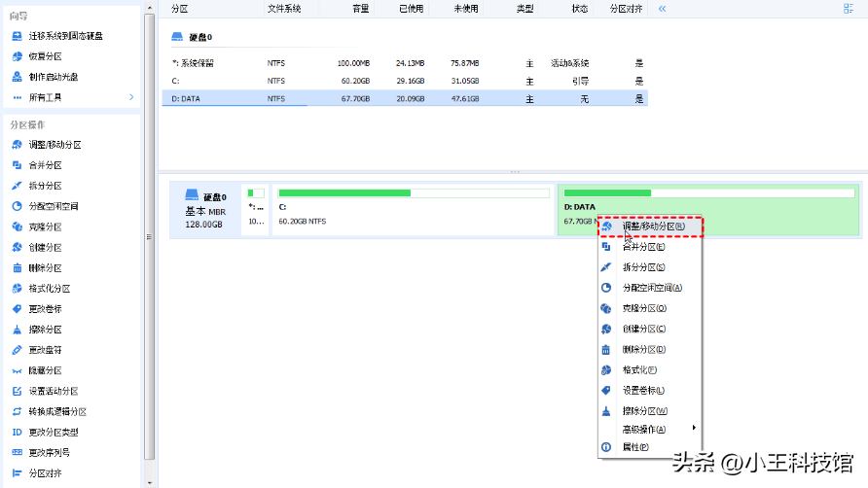Click the 转换成逻辑分区 icon in sidebar

[18, 411]
